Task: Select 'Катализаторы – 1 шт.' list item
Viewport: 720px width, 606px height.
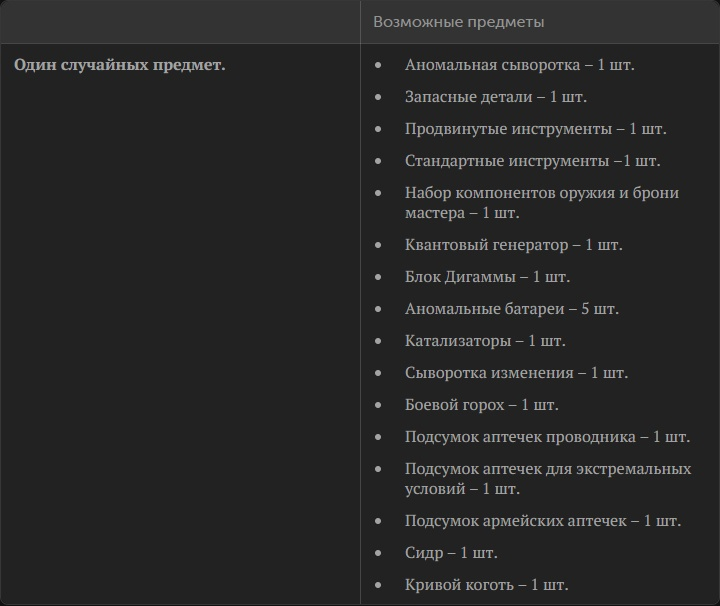Action: [x=485, y=341]
